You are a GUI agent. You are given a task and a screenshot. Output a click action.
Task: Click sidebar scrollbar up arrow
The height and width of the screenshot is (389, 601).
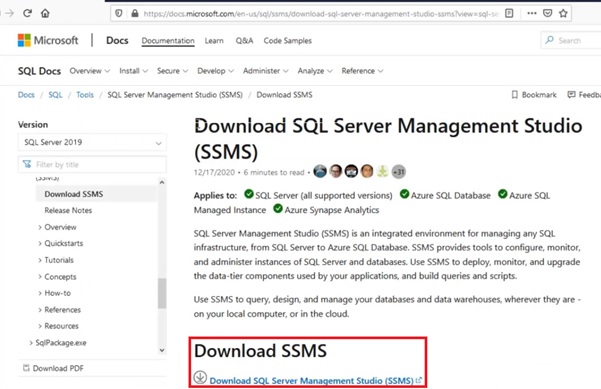(x=162, y=182)
